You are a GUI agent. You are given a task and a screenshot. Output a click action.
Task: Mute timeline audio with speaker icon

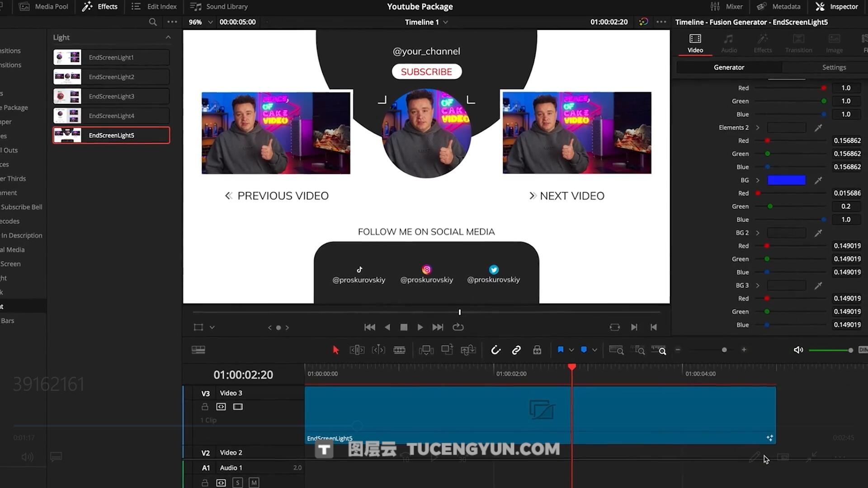click(798, 350)
